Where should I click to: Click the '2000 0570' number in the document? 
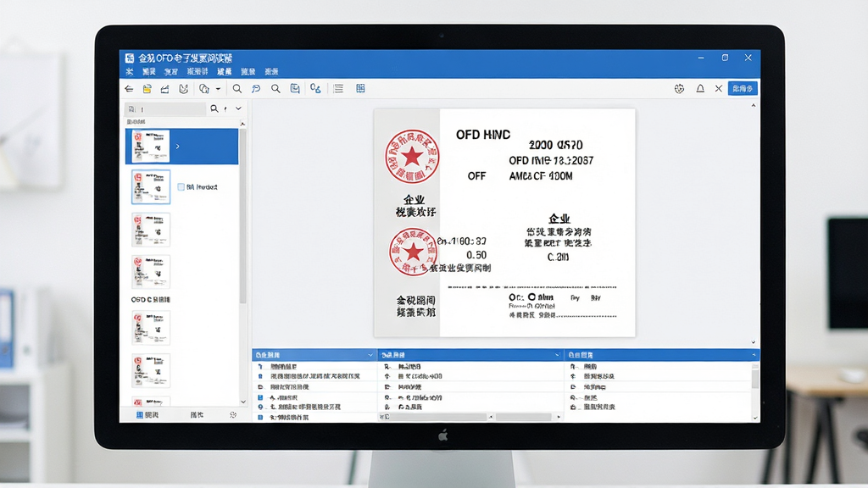[556, 145]
